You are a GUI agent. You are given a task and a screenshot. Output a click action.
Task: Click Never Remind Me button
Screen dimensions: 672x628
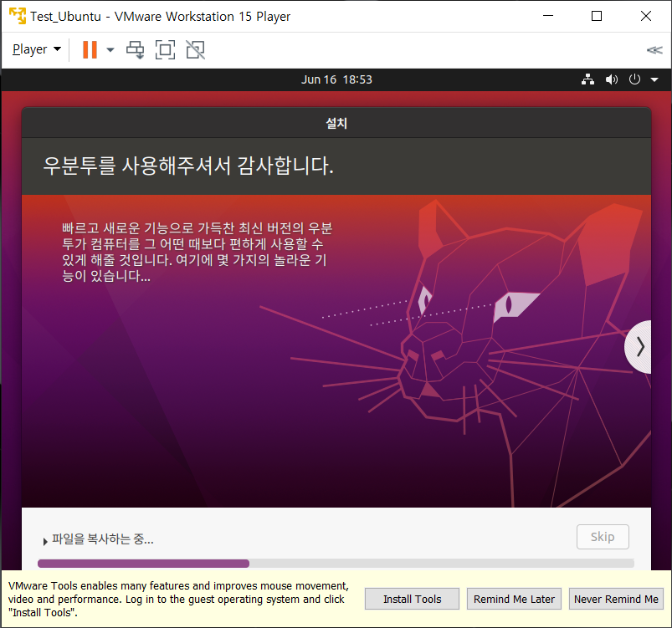(616, 599)
